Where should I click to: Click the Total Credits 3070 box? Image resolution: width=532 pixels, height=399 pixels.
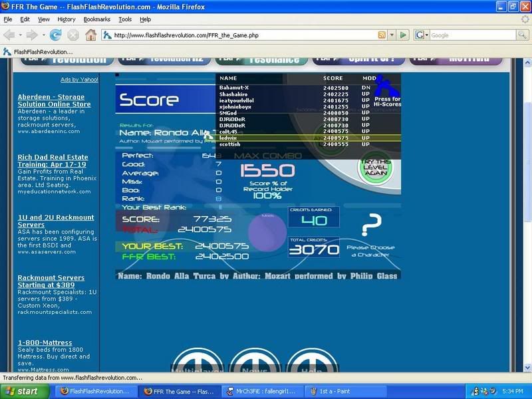pyautogui.click(x=313, y=247)
